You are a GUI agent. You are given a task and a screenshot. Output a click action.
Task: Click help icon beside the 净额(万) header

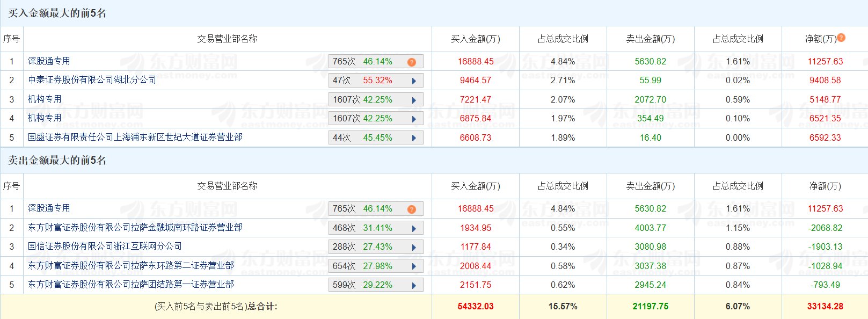841,38
